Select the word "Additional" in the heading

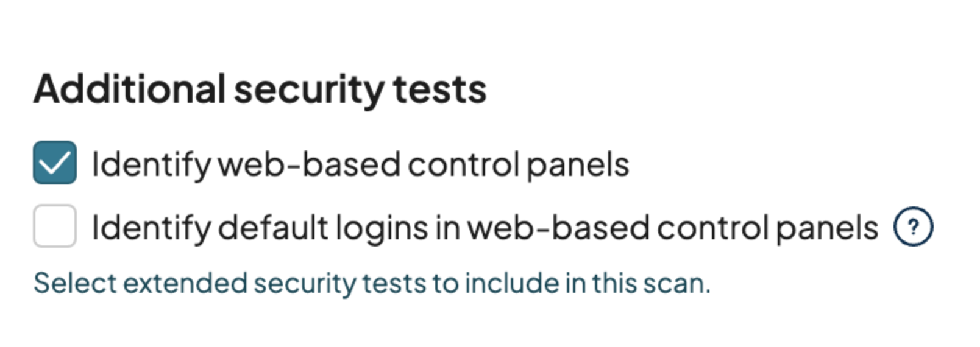point(130,89)
